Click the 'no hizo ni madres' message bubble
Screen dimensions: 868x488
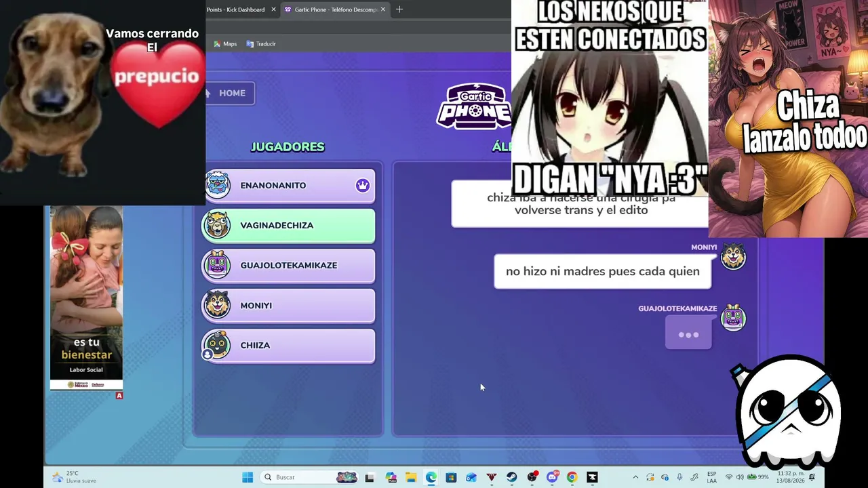click(x=603, y=271)
